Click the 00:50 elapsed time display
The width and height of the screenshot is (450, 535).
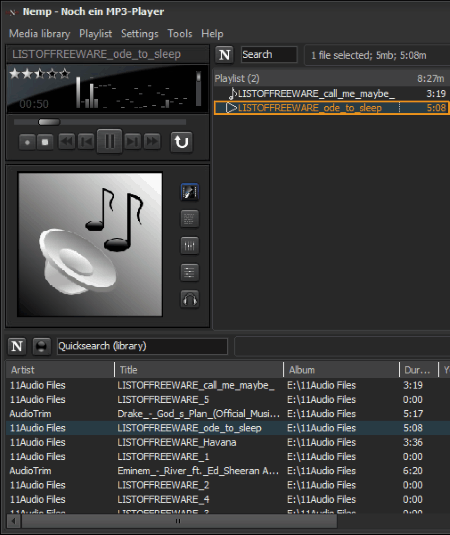click(x=34, y=104)
